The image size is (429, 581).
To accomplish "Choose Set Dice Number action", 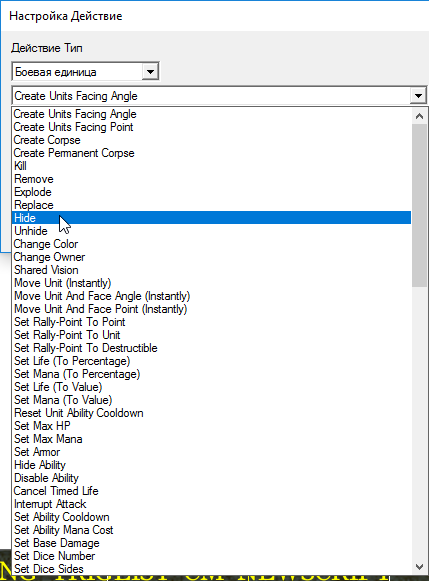I will click(212, 556).
